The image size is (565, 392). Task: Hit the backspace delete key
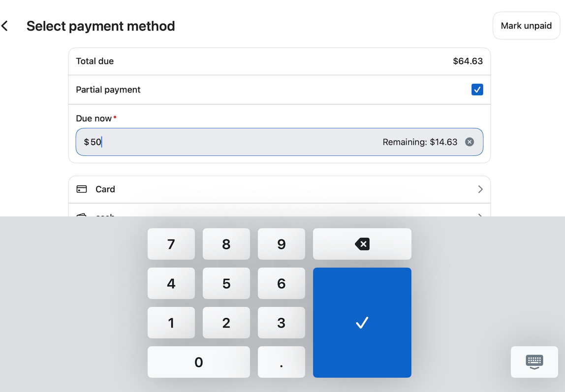362,244
